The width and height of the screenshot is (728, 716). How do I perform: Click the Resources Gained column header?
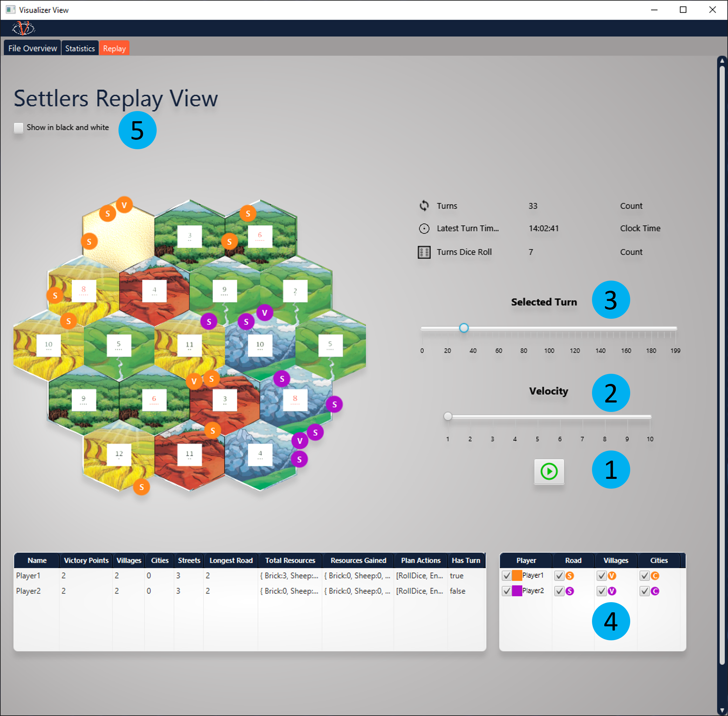(358, 560)
